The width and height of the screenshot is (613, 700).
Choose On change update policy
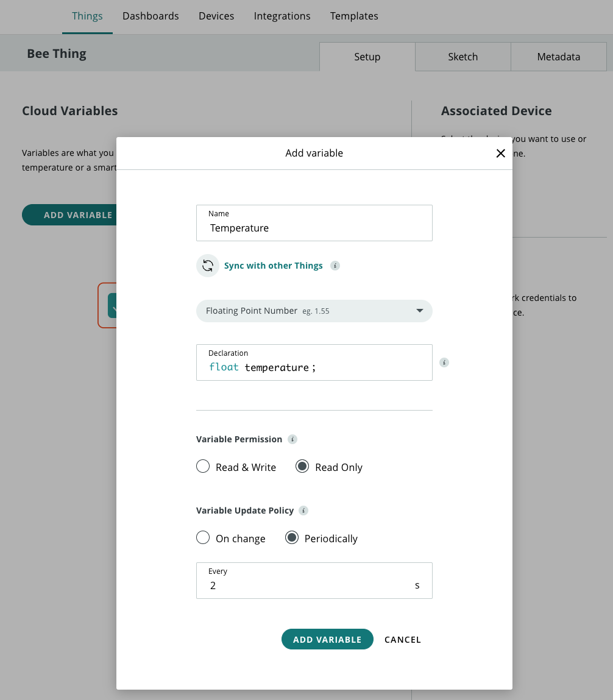203,538
